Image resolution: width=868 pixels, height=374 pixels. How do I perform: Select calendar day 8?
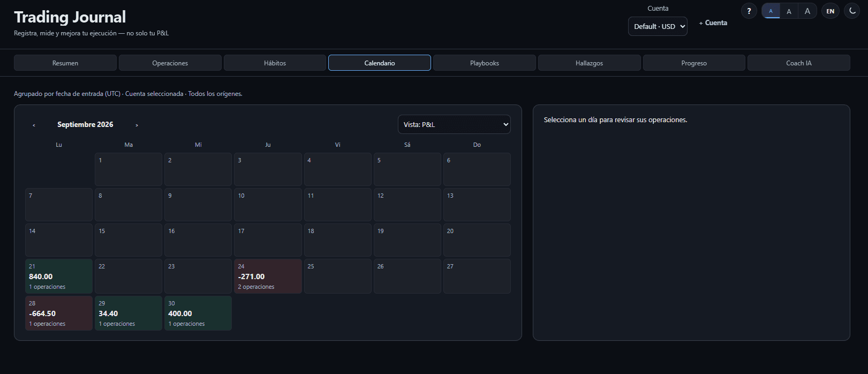pyautogui.click(x=129, y=205)
